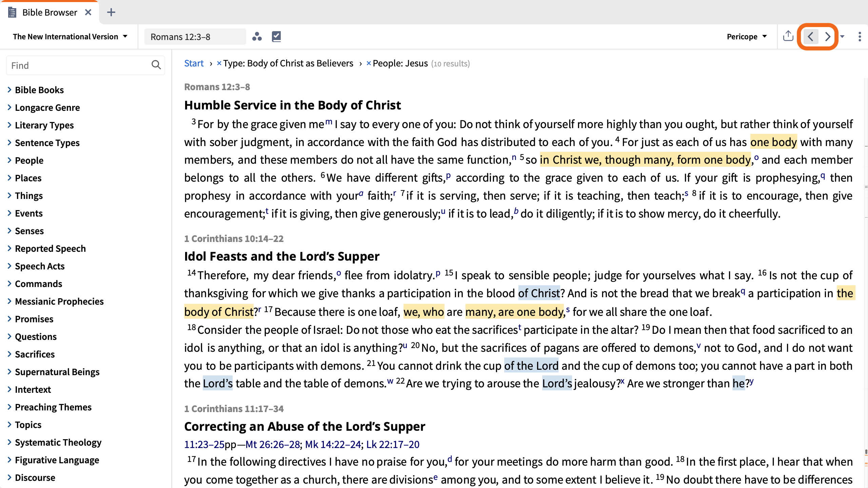The width and height of the screenshot is (868, 488).
Task: Open the New International Version dropdown
Action: point(70,37)
